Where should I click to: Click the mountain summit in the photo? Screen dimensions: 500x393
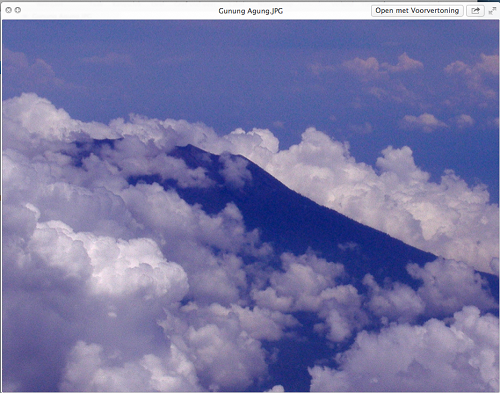point(189,146)
